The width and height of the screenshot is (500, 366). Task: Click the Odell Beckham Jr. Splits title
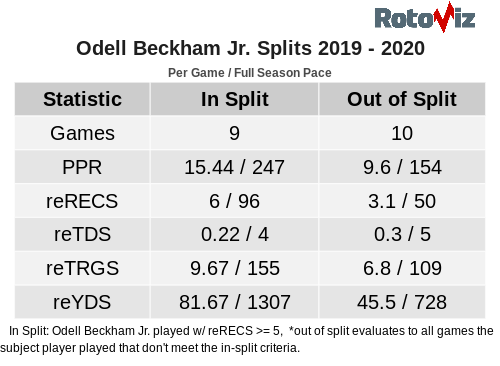point(250,48)
